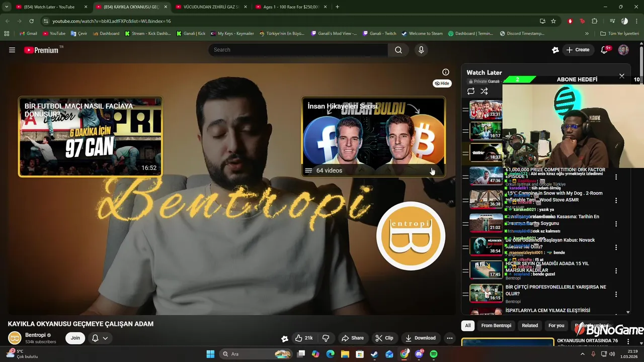
Task: Open options for BİR ÇİFTÇİ PROFESYONELLERLE video
Action: 616,294
